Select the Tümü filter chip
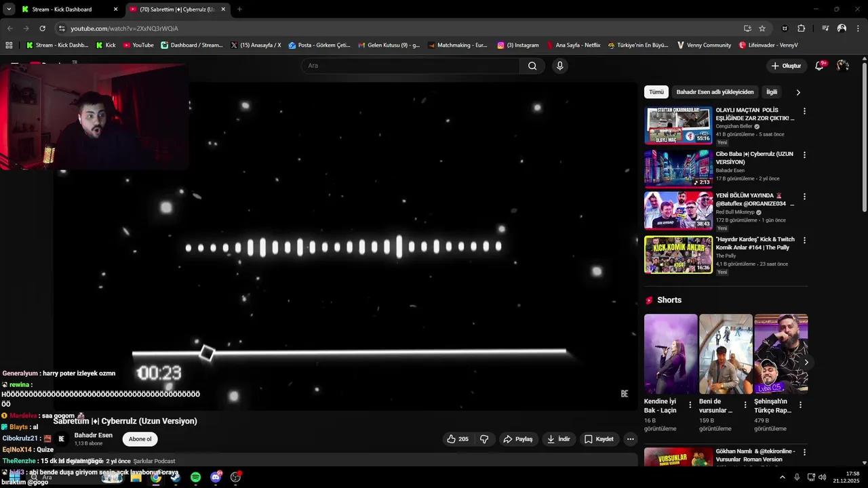Viewport: 868px width, 488px height. (656, 92)
